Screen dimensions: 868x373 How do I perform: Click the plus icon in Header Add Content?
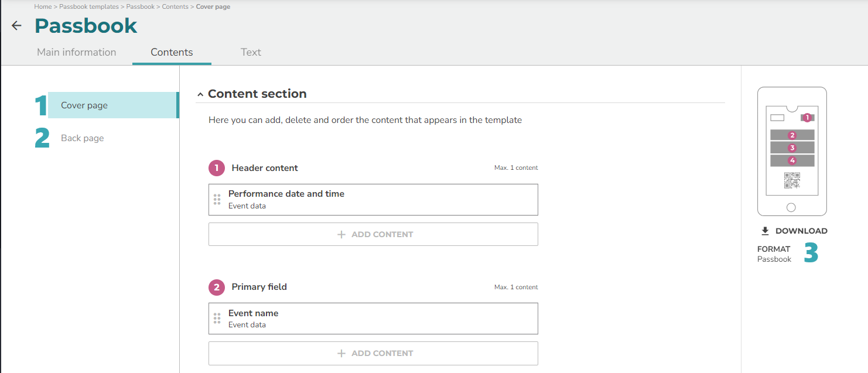click(x=341, y=234)
